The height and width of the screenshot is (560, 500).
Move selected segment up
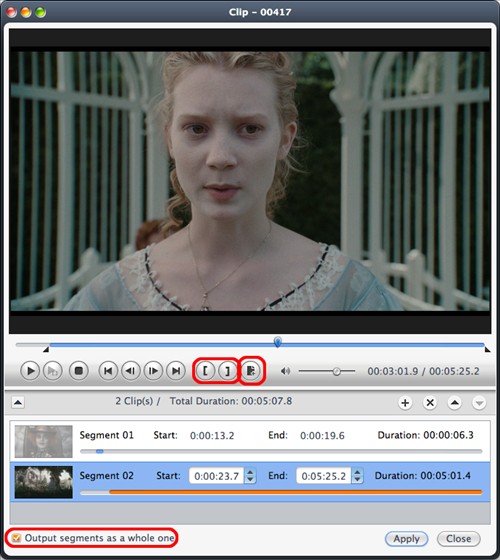454,403
